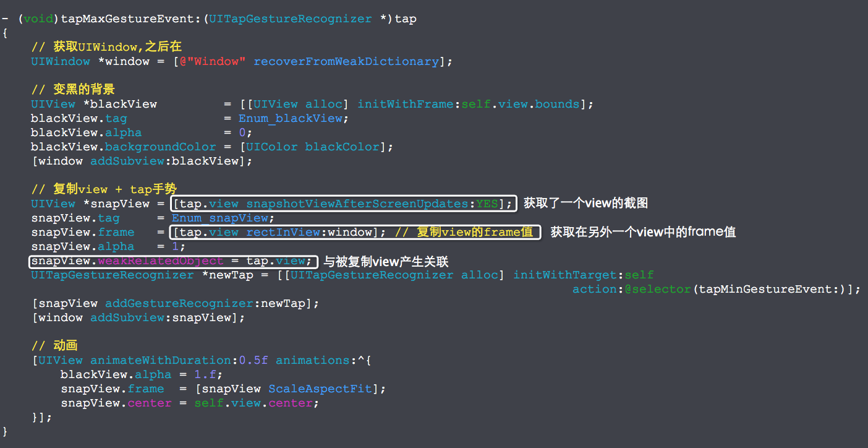
Task: Click the rectInView: method
Action: click(287, 232)
